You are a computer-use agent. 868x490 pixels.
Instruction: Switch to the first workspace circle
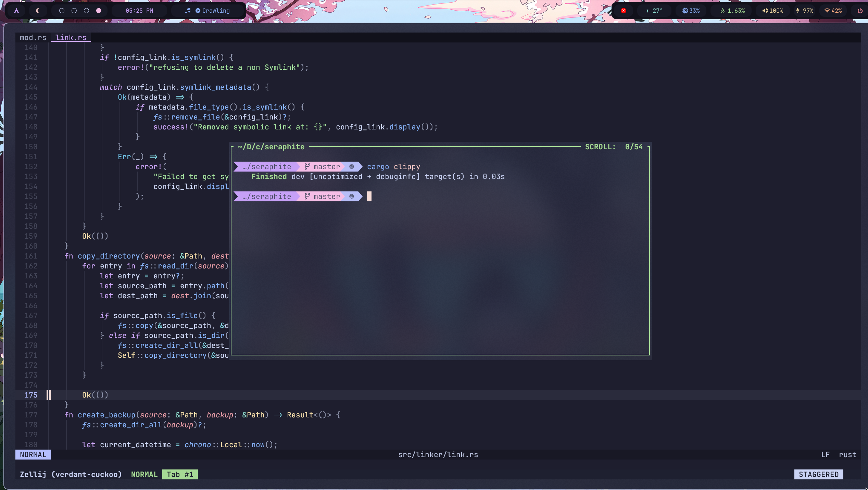62,11
